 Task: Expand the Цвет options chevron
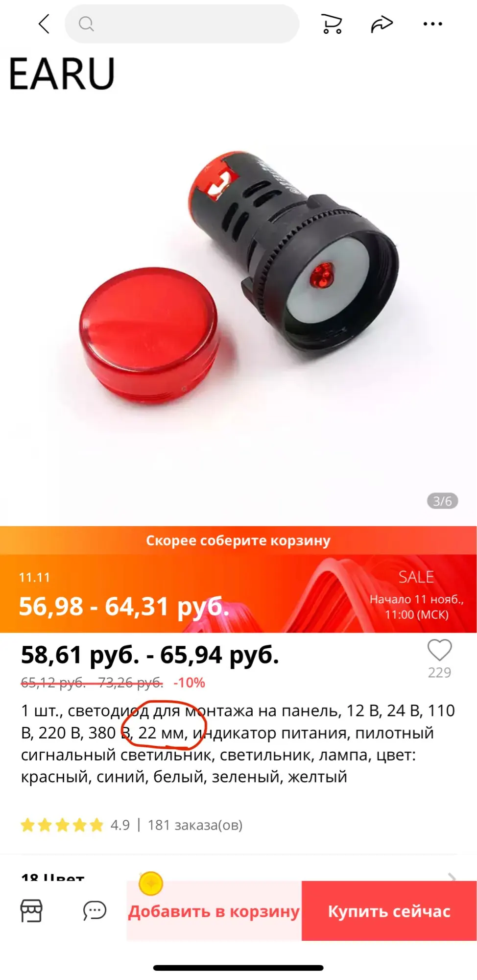(x=452, y=877)
